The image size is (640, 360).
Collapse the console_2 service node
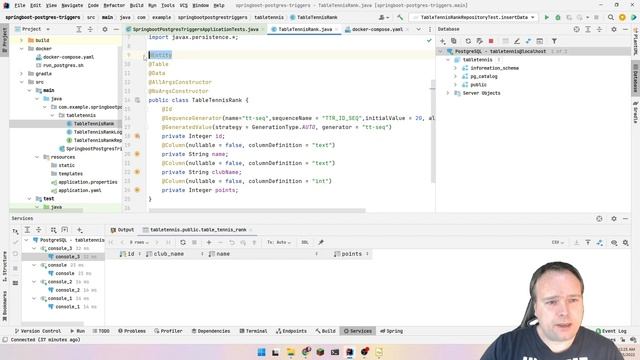[35, 282]
